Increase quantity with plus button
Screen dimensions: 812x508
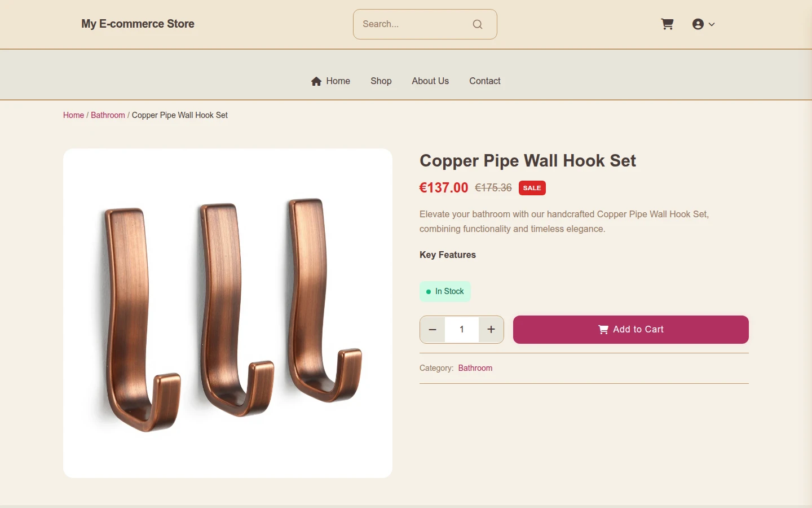click(x=491, y=330)
